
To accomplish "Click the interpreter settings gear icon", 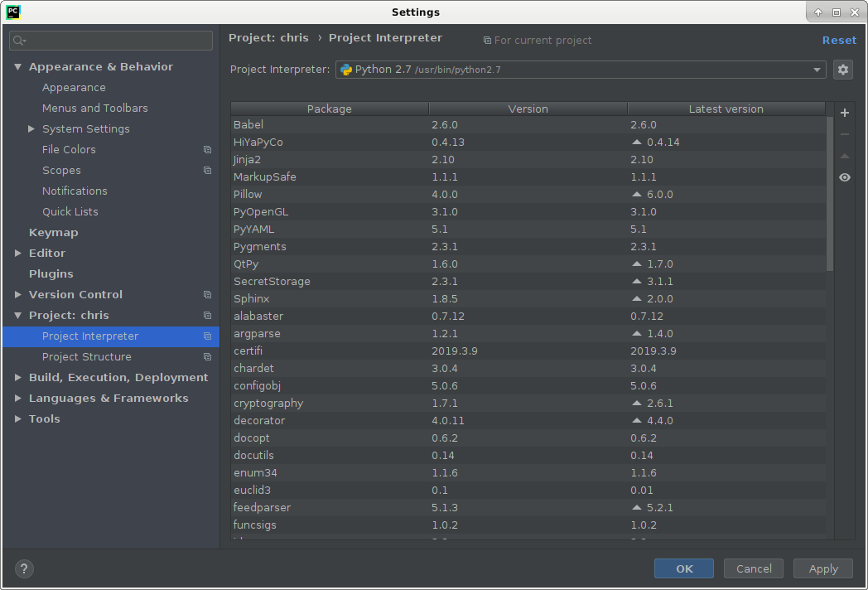I will 842,70.
